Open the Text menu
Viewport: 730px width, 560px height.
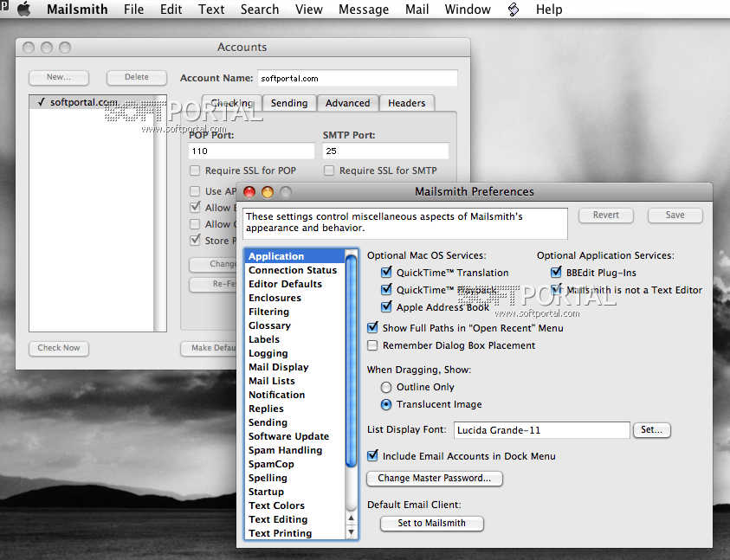pyautogui.click(x=211, y=10)
